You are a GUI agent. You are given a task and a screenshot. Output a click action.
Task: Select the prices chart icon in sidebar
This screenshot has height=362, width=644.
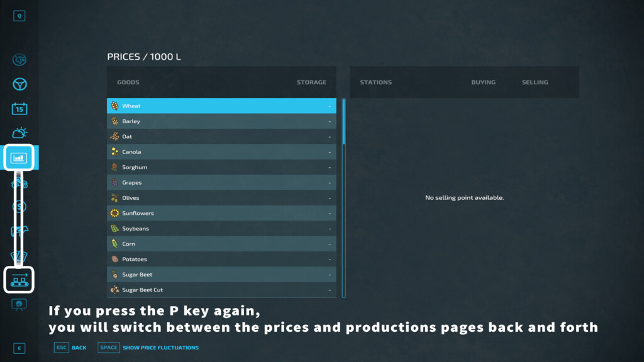tap(19, 158)
